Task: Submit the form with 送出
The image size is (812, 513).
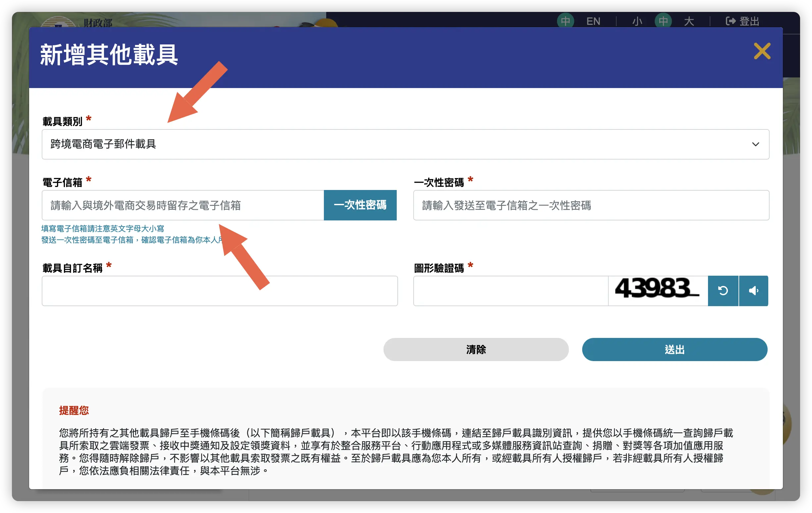Action: coord(675,350)
